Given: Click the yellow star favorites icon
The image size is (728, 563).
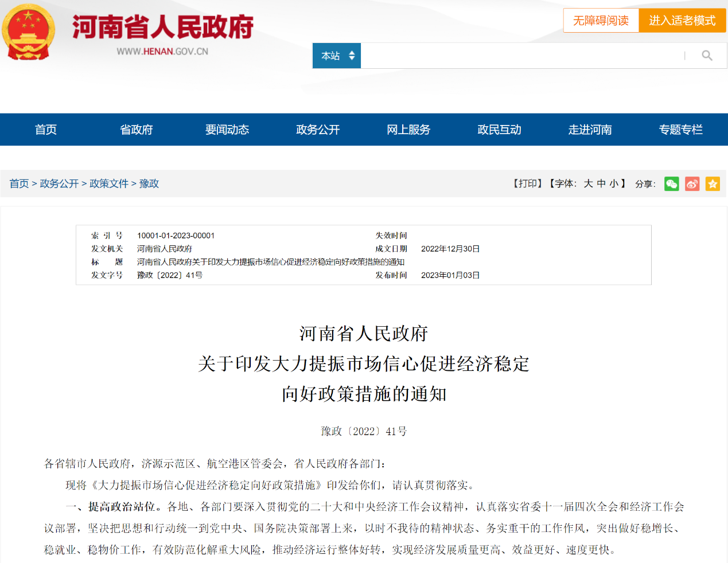Looking at the screenshot, I should tap(713, 184).
